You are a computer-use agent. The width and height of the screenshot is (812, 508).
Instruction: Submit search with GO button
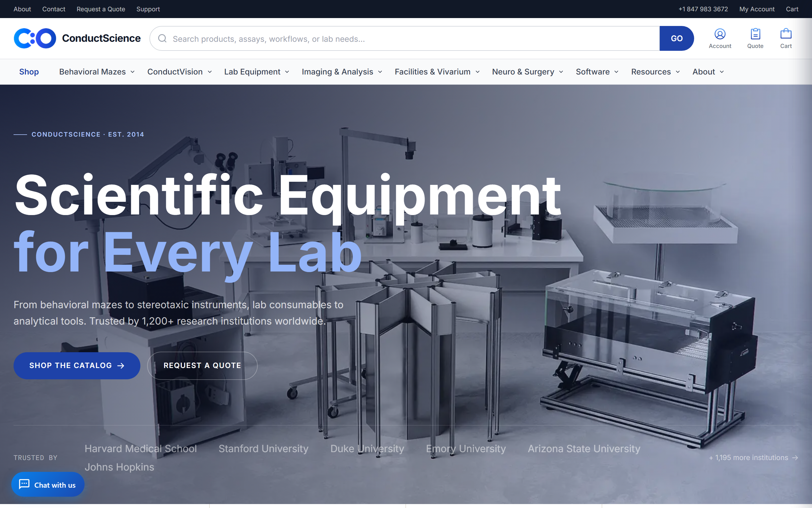(x=676, y=39)
